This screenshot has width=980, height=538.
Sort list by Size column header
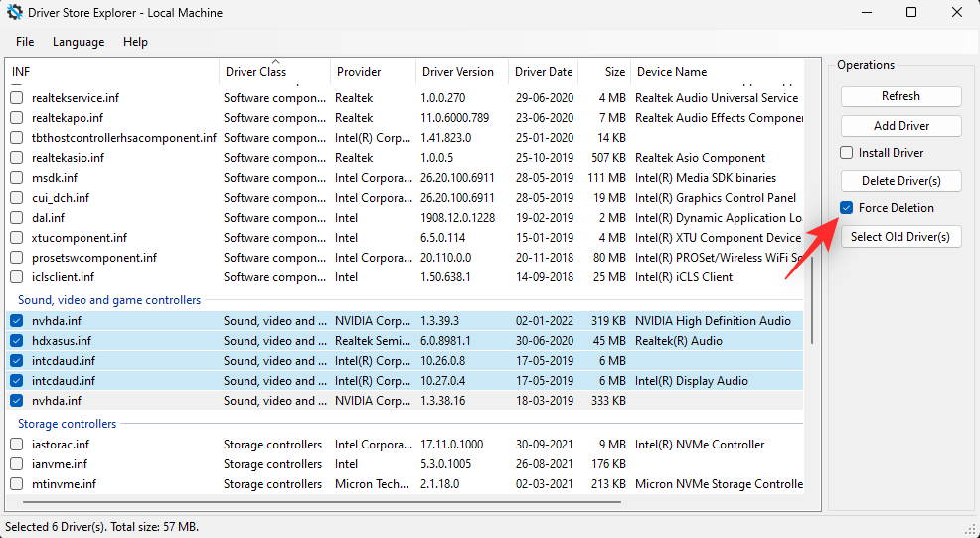coord(615,72)
